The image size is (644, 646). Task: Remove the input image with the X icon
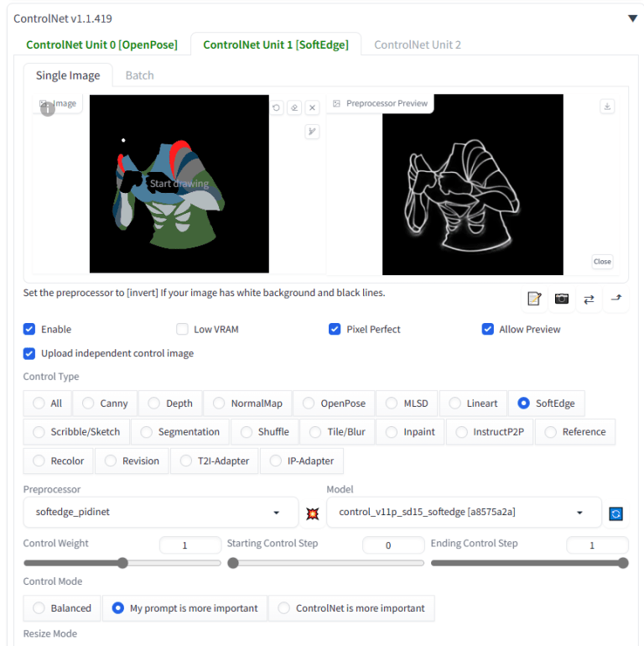[x=312, y=107]
